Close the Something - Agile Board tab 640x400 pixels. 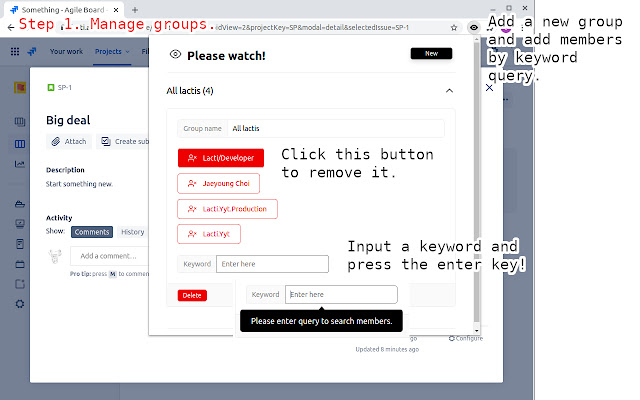point(116,10)
